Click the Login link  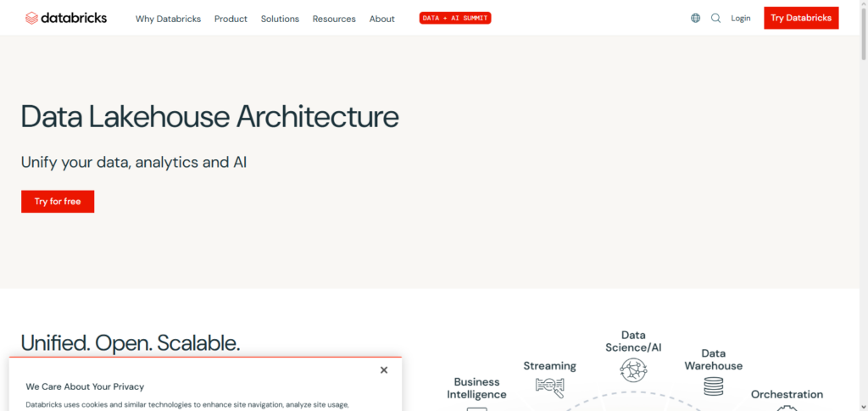(x=741, y=19)
